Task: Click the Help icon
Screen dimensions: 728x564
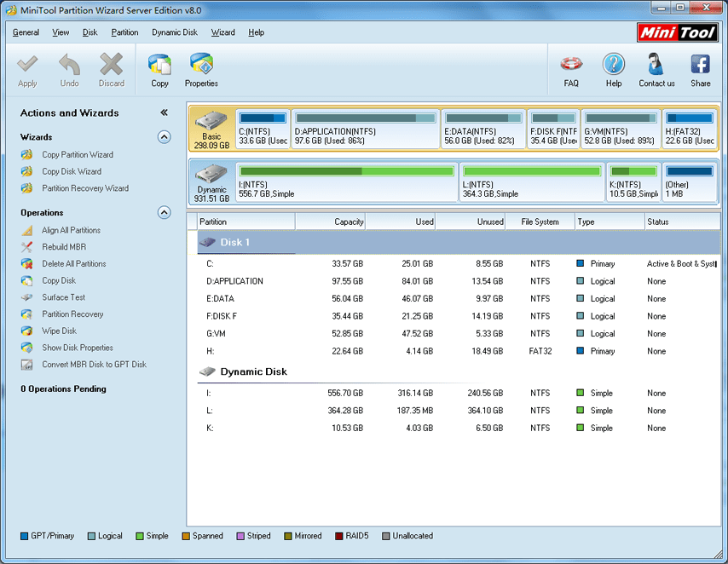Action: pyautogui.click(x=613, y=70)
